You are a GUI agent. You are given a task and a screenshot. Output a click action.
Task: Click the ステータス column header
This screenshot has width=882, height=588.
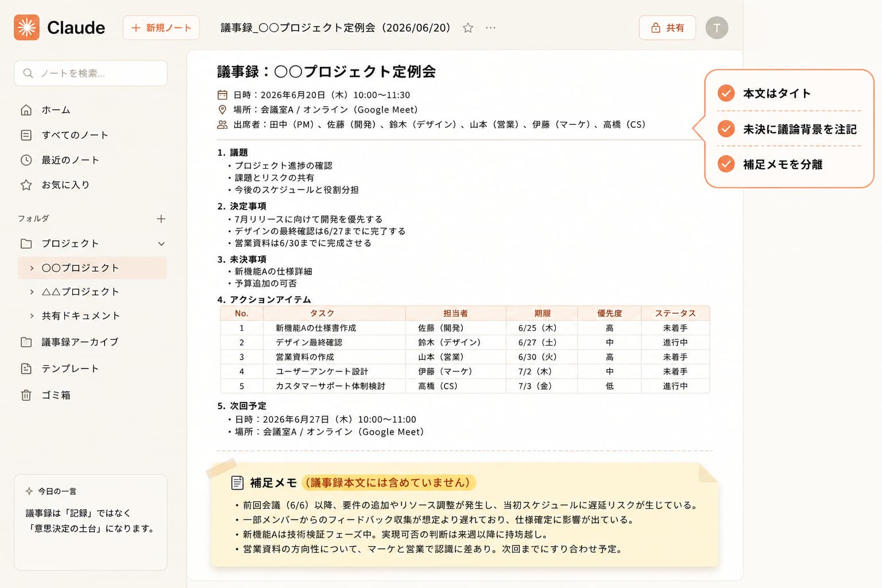(675, 313)
